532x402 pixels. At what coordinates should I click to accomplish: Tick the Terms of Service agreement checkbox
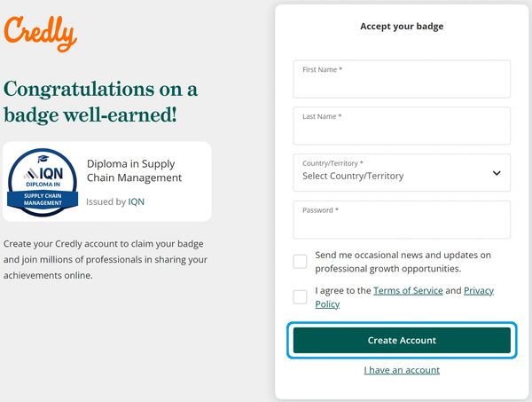pos(301,296)
